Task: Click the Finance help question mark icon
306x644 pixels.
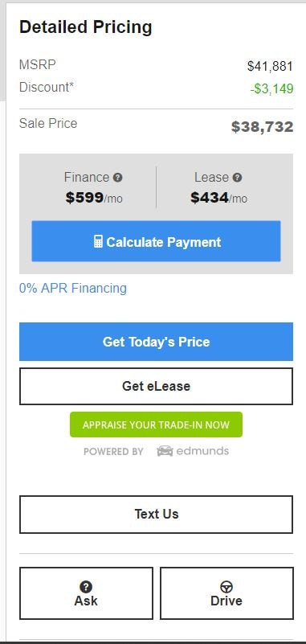Action: (118, 178)
